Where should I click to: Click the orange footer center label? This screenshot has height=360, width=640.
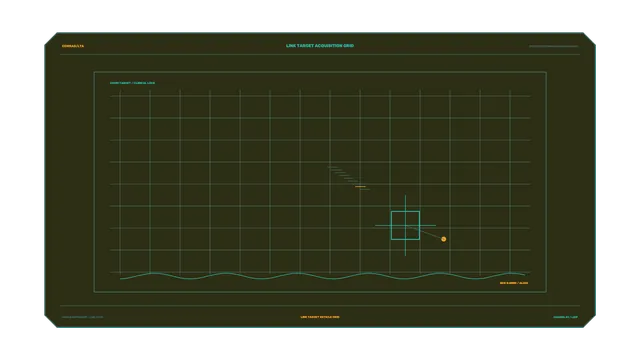coord(320,317)
